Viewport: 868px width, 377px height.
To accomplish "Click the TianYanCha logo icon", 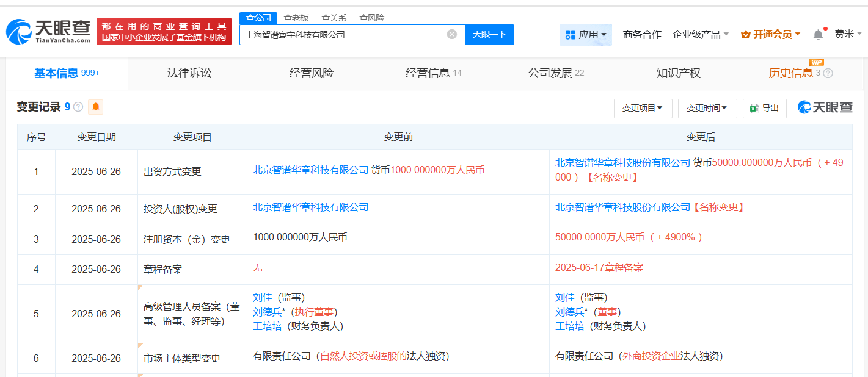I will pyautogui.click(x=18, y=31).
